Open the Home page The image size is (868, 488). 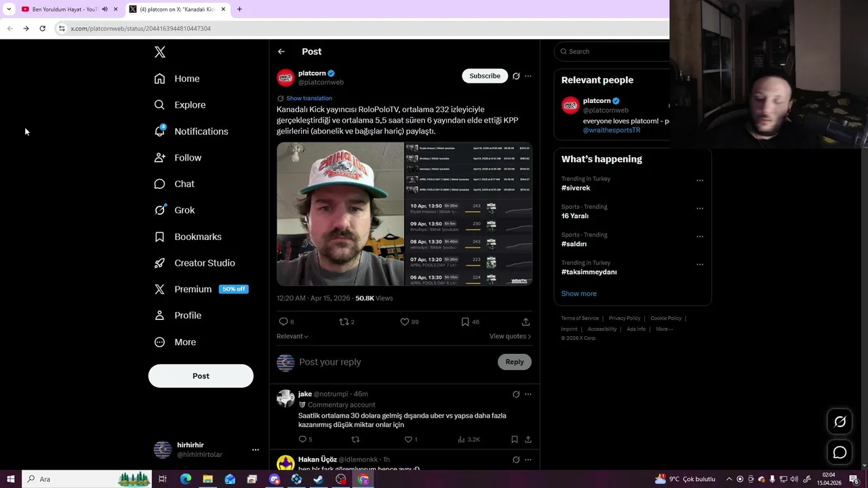tap(177, 79)
